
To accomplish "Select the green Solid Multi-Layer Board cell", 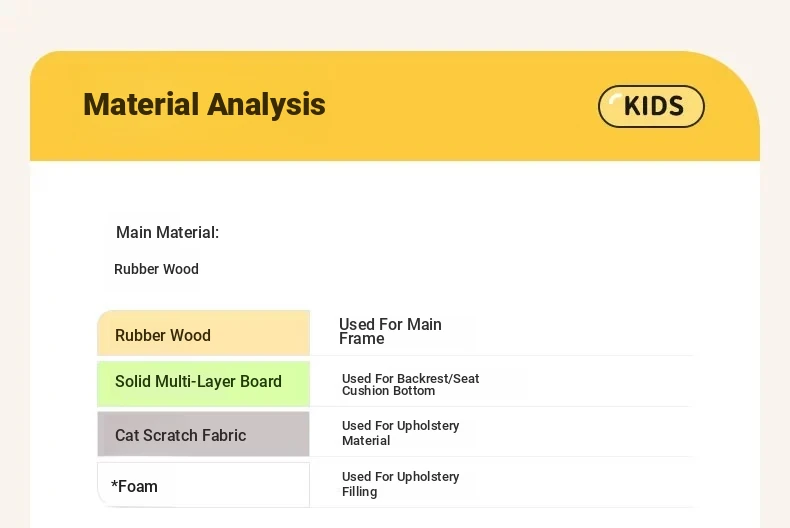I will pos(203,382).
